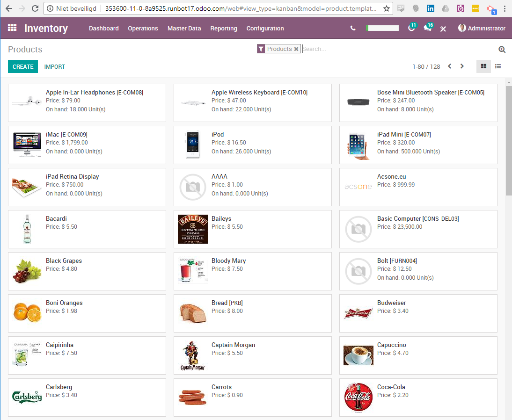
Task: Click the previous page chevron
Action: [449, 66]
